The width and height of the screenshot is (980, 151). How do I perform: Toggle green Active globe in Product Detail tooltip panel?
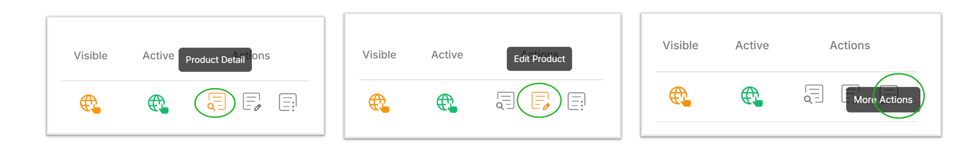coord(158,104)
